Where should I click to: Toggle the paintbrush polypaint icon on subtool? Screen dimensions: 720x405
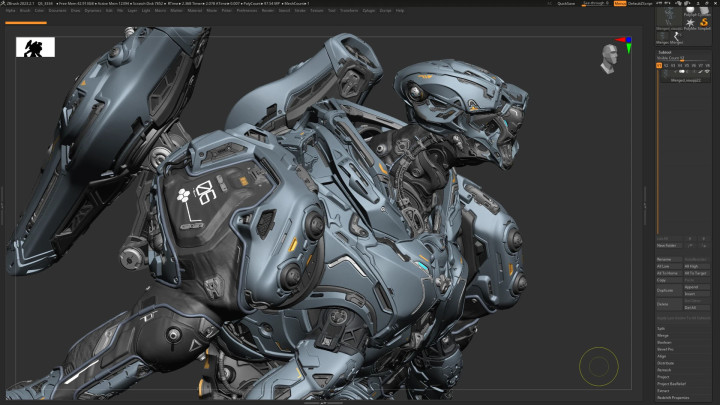pyautogui.click(x=702, y=73)
